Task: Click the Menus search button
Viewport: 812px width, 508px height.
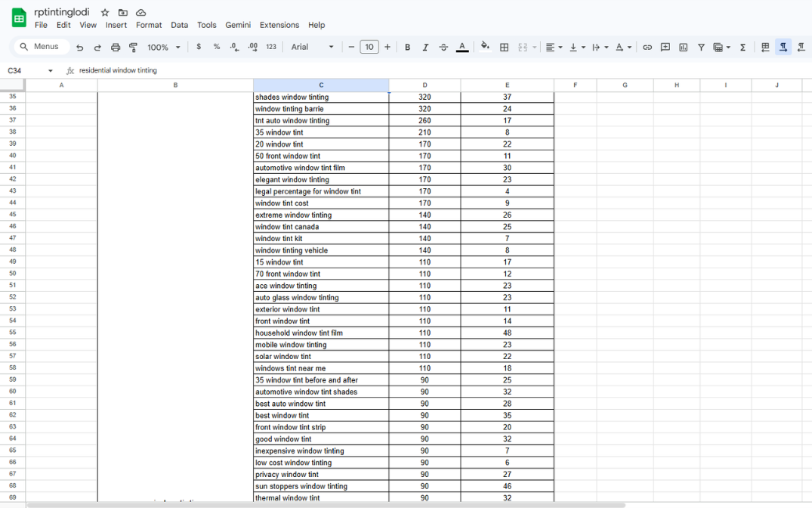Action: click(x=41, y=47)
